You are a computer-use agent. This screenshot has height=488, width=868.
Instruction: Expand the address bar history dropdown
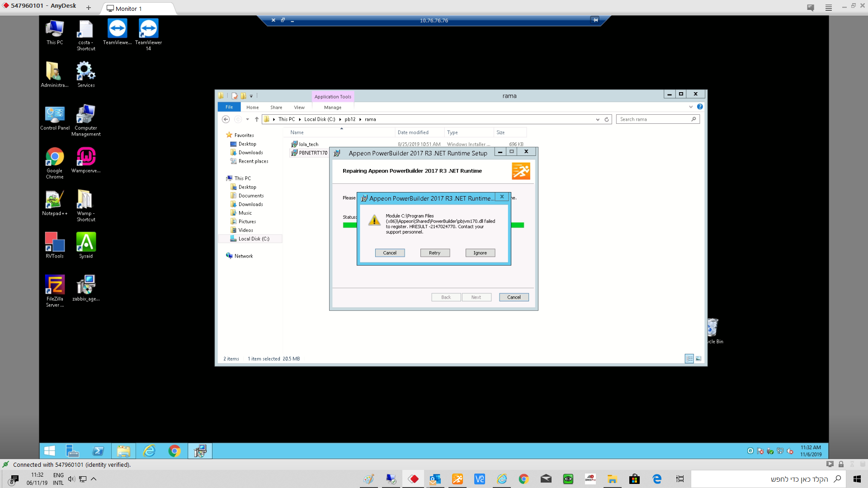click(598, 119)
